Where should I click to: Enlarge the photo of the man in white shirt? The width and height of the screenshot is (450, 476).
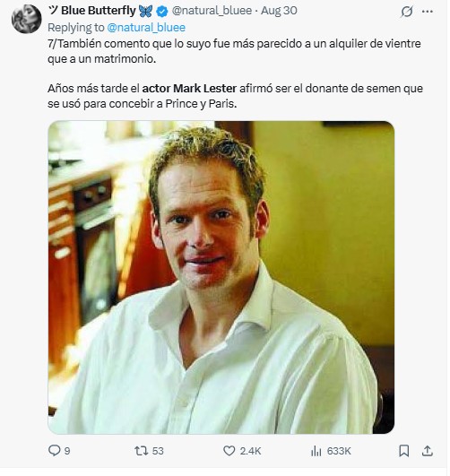[222, 279]
